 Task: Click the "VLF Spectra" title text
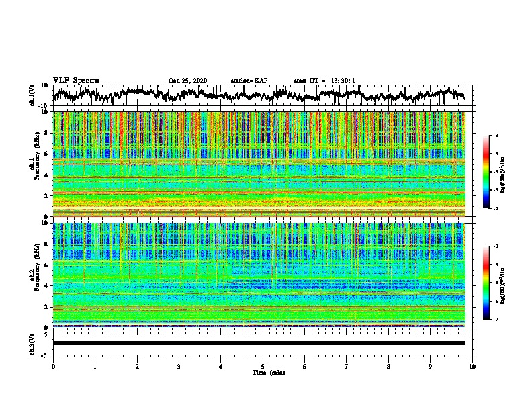(x=76, y=81)
